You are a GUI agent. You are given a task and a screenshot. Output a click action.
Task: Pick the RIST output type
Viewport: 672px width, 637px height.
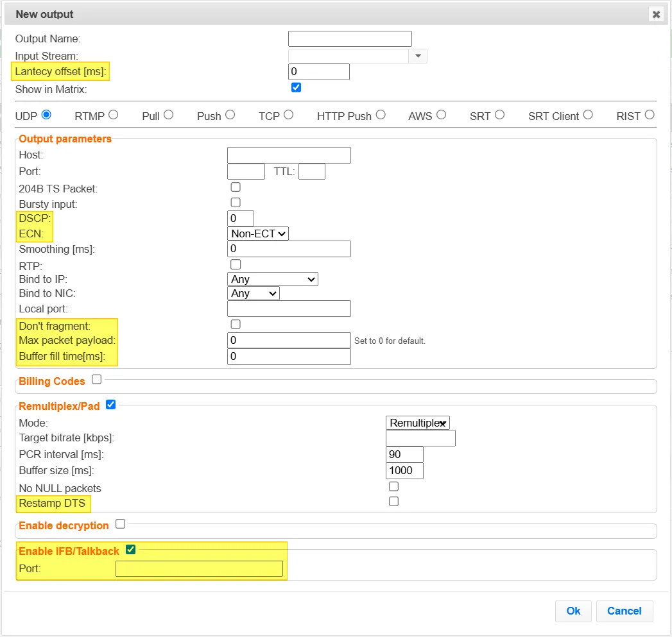[650, 115]
